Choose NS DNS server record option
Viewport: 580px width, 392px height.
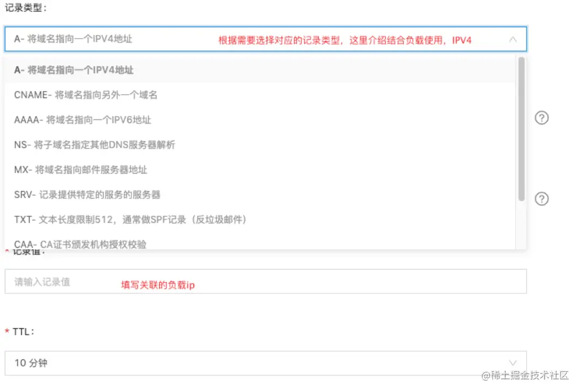click(260, 145)
